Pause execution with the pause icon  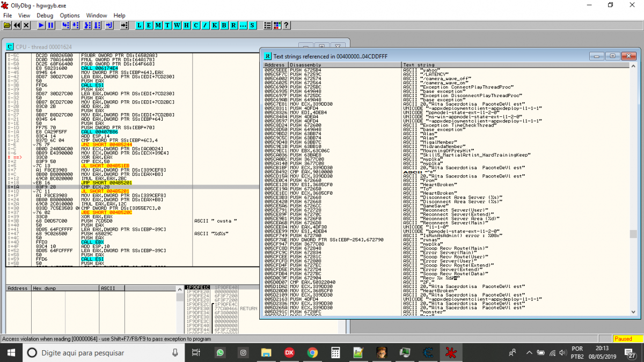point(50,25)
